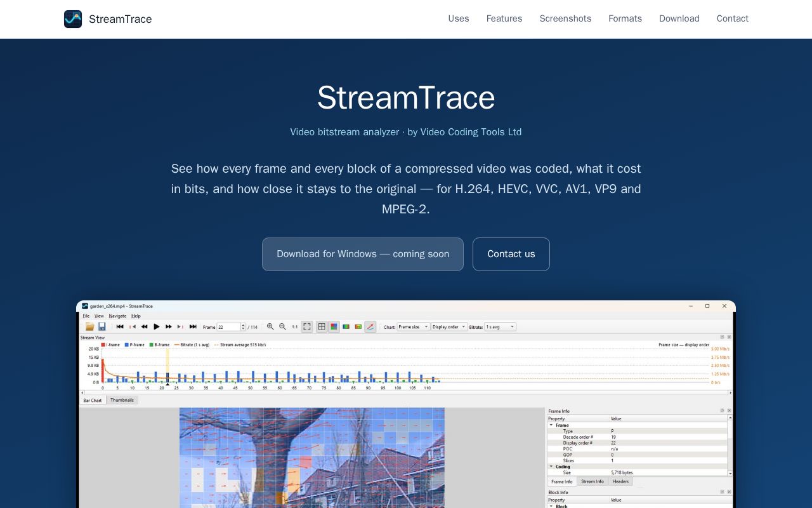
Task: Click the Frame Info scrollbar down arrow
Action: click(x=730, y=473)
